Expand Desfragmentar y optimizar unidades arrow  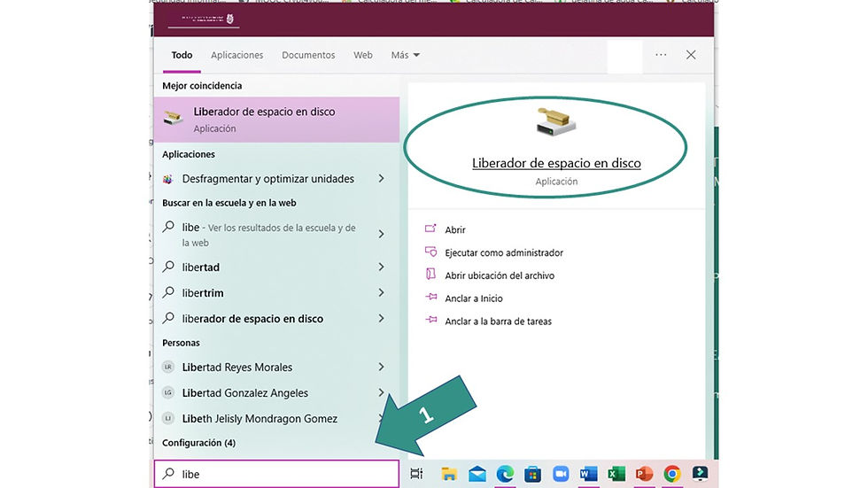382,178
